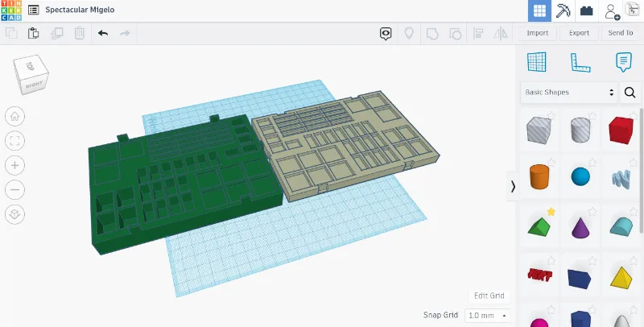The image size is (644, 327).
Task: Select the striped Box hole shape
Action: click(x=539, y=130)
